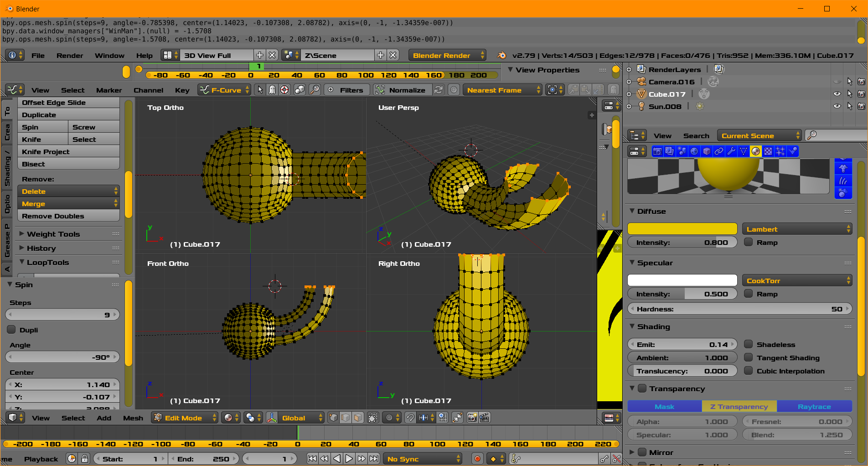Enable the Shadeless checkbox
Viewport: 868px width, 466px height.
[x=748, y=344]
